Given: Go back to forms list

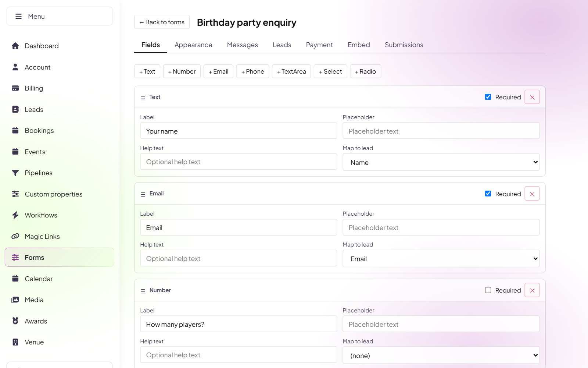Looking at the screenshot, I should pyautogui.click(x=162, y=22).
